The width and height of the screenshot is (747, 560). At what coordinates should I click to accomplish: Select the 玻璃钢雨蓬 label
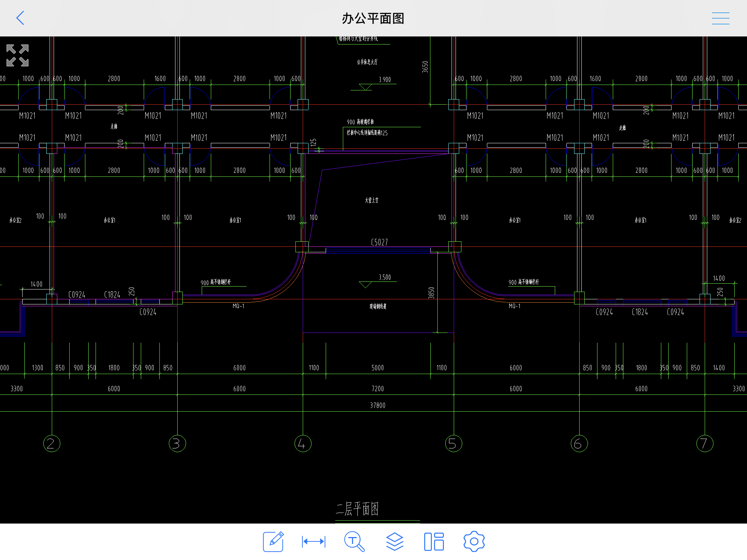click(x=378, y=306)
